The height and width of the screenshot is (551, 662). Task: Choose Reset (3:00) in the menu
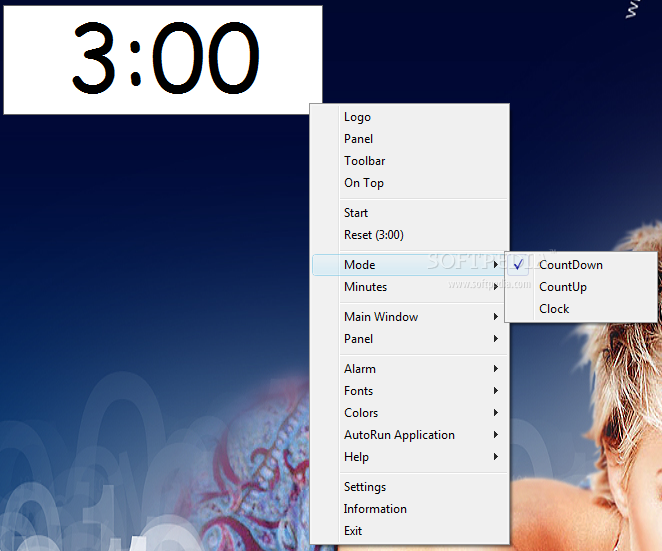click(x=410, y=235)
